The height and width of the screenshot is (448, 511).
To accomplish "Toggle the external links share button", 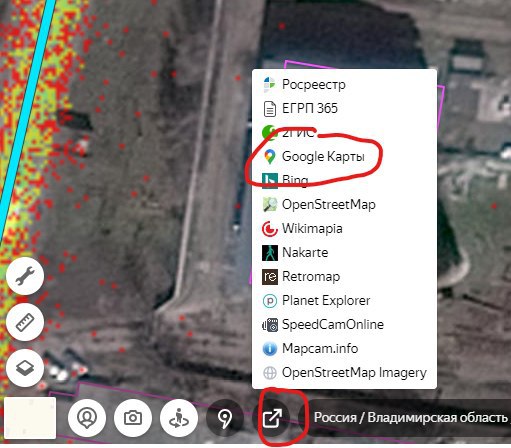I will (x=272, y=418).
